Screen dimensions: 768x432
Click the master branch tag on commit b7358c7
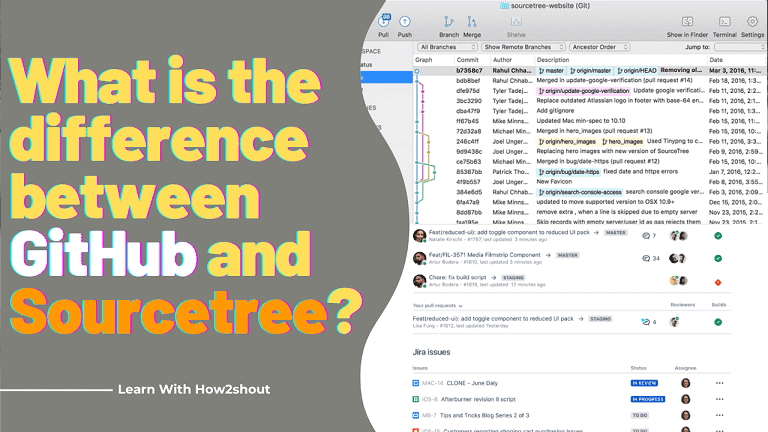coord(552,71)
